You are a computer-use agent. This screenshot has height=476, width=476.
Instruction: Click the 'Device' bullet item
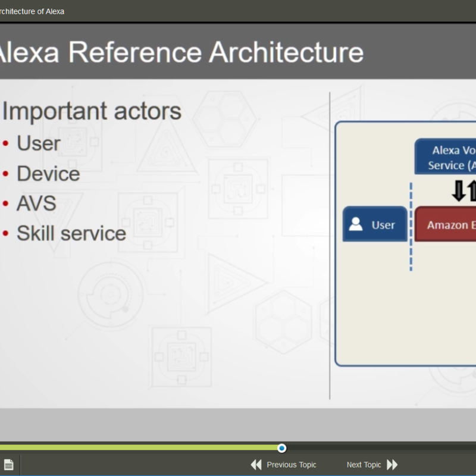[48, 173]
